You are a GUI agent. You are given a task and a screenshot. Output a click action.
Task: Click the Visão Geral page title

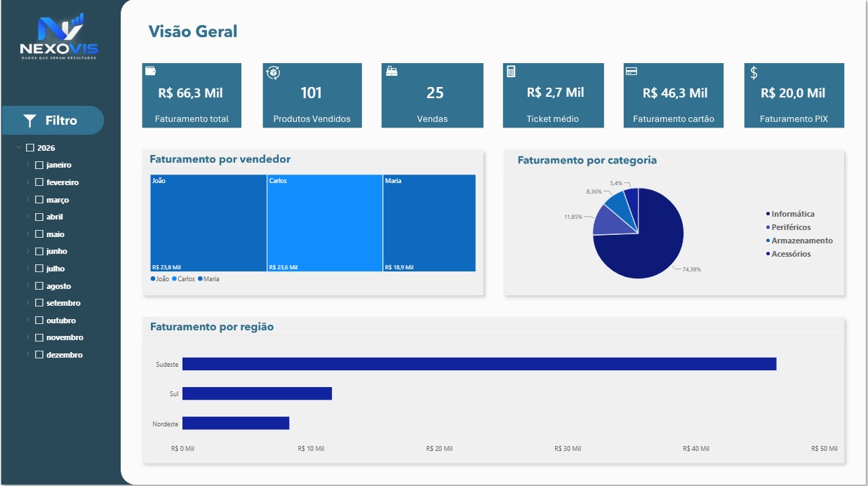click(x=193, y=32)
